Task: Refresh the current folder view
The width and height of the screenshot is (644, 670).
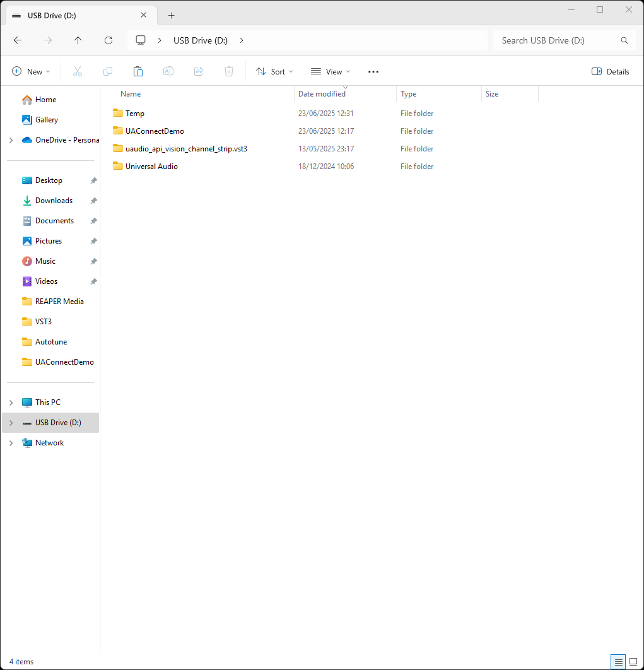Action: pos(108,40)
